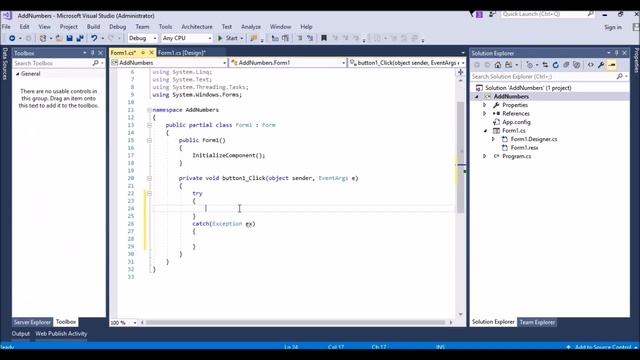The image size is (640, 360).
Task: Open the Analyze menu
Action: click(251, 27)
